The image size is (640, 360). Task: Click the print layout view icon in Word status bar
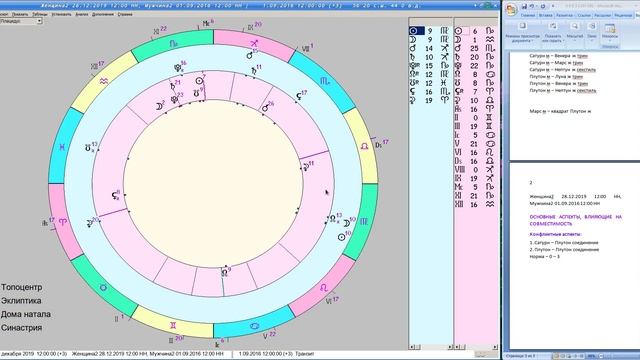coord(556,356)
